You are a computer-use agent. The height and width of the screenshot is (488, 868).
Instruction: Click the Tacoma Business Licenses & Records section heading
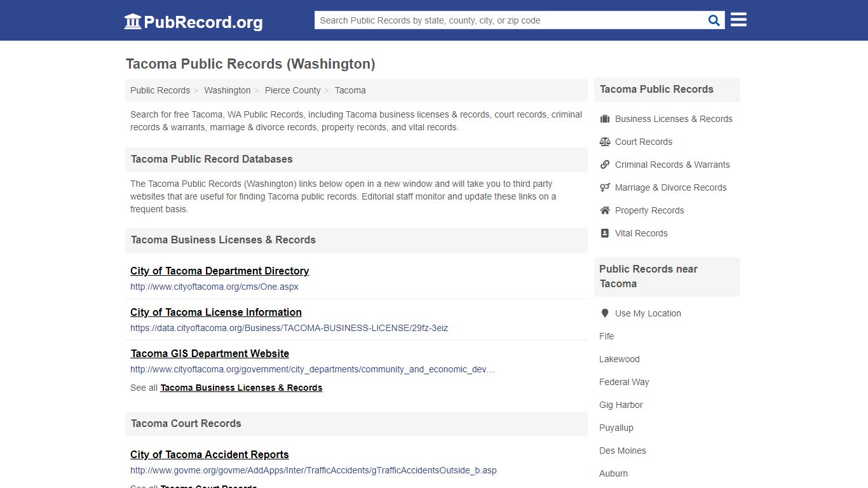[x=223, y=240]
